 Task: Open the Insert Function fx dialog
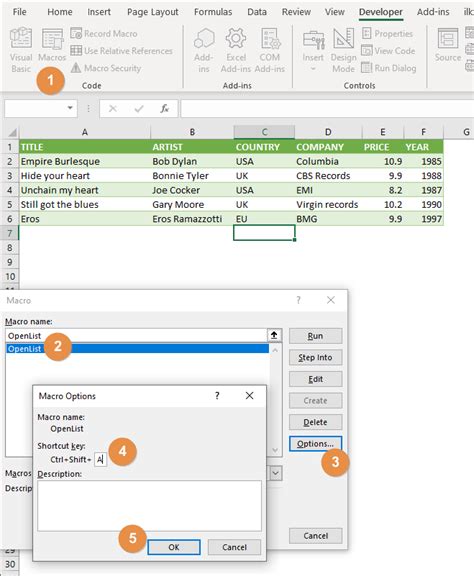(164, 108)
